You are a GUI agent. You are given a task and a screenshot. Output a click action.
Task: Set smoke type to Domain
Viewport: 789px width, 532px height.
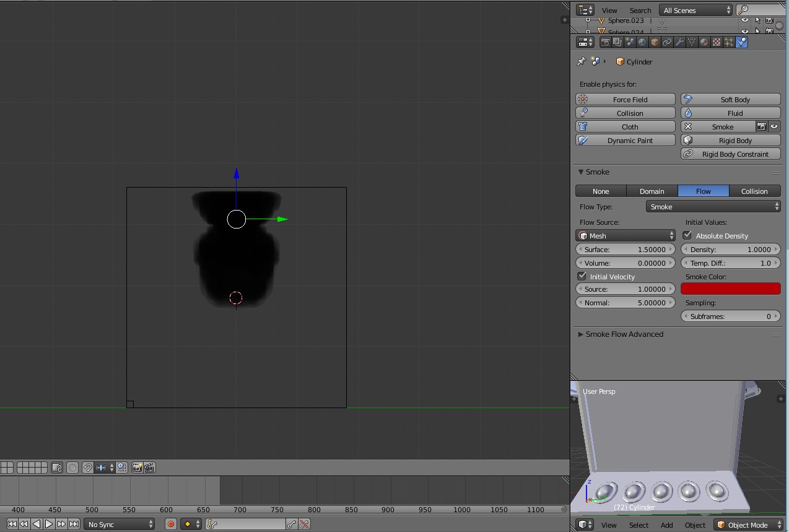tap(652, 191)
